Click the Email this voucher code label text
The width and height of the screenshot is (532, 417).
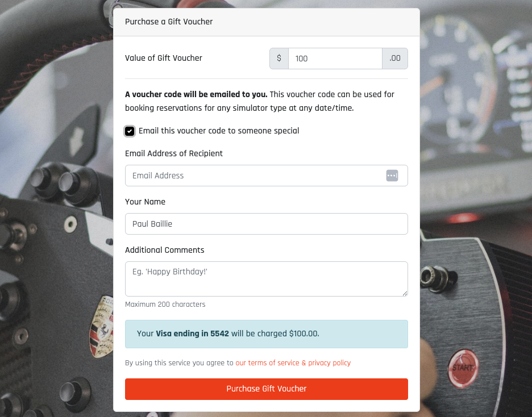coord(219,131)
